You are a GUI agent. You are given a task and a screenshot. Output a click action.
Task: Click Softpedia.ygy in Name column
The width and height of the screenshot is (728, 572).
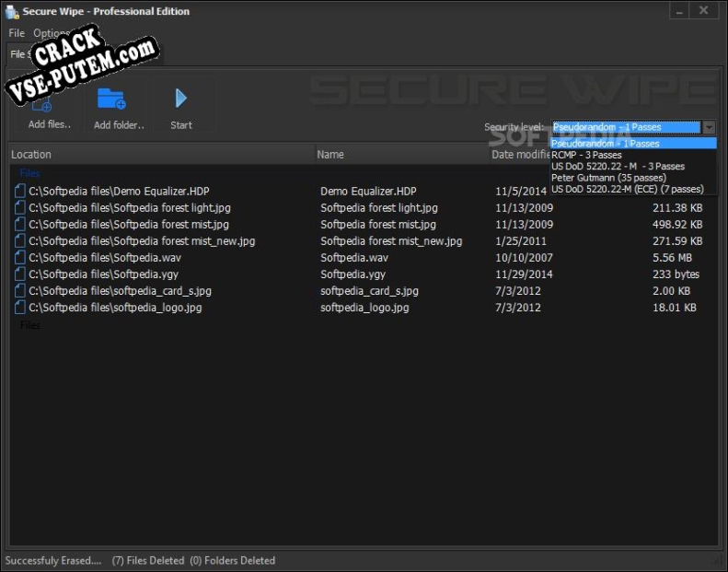pyautogui.click(x=352, y=274)
